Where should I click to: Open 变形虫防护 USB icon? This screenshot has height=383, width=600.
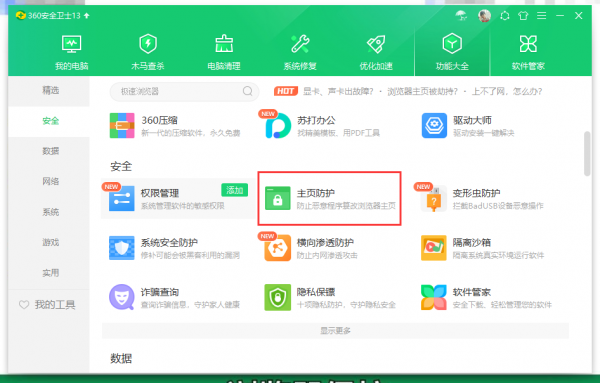coord(434,199)
